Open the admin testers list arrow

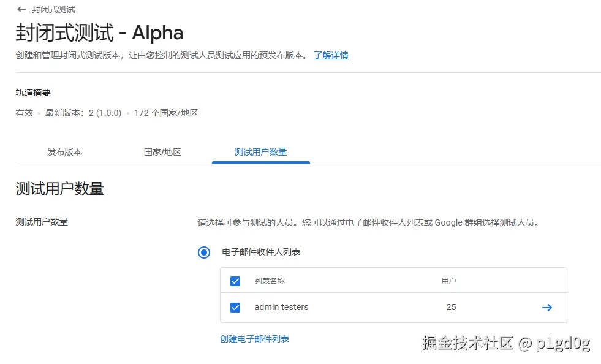547,308
